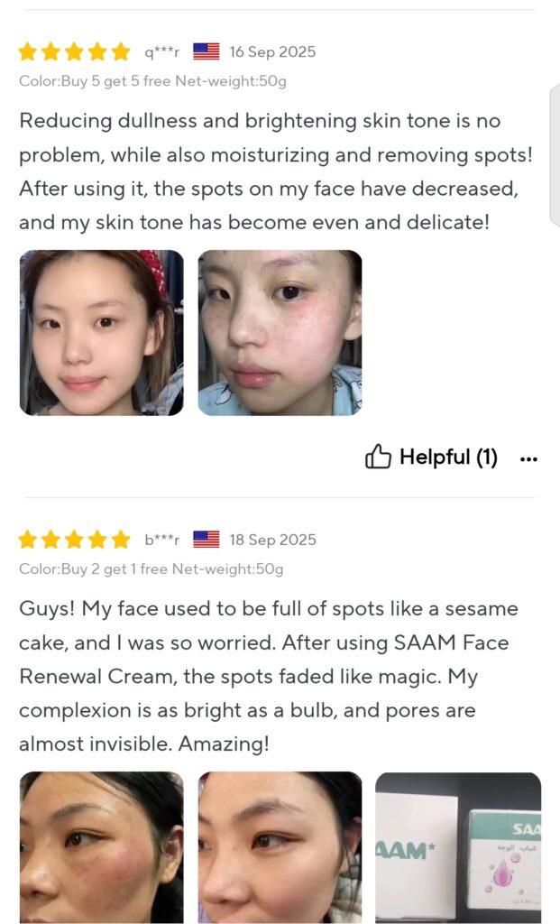The image size is (560, 924).
Task: Click the reviewer name q***r
Action: pos(162,52)
